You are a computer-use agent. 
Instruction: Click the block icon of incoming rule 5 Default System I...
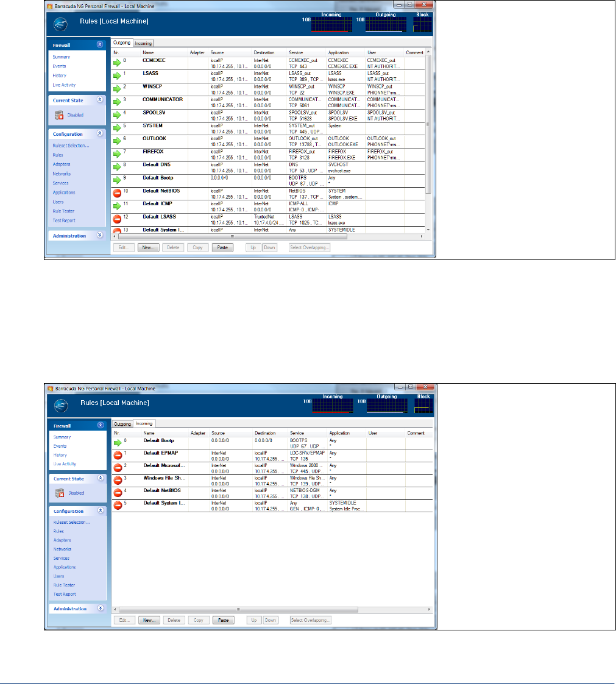(x=118, y=506)
